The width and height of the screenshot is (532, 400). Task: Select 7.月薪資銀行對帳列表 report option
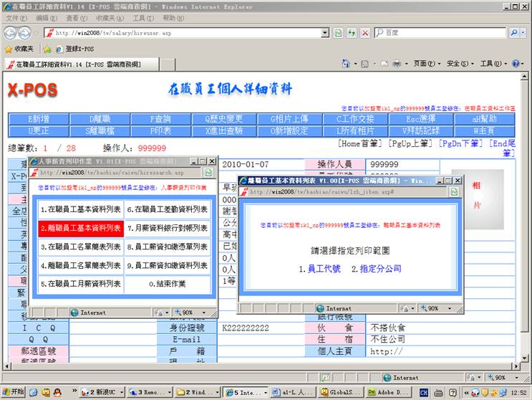tap(168, 228)
